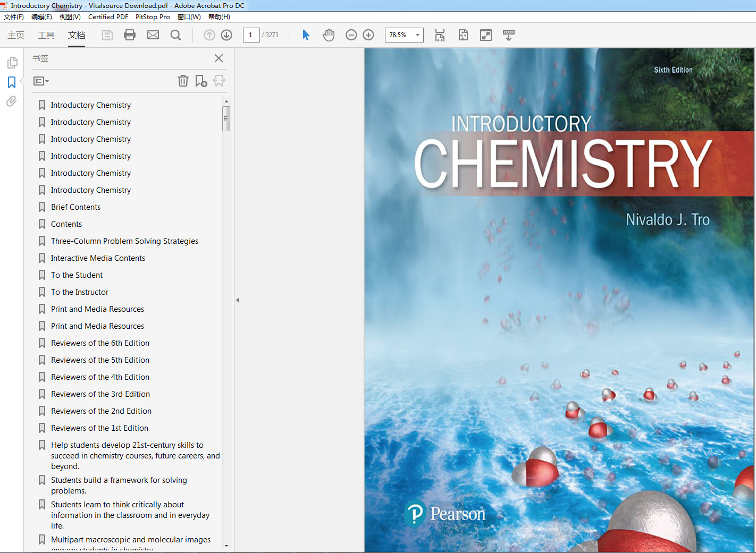
Task: Open Reviewers of the 2nd Edition bookmark
Action: click(101, 411)
